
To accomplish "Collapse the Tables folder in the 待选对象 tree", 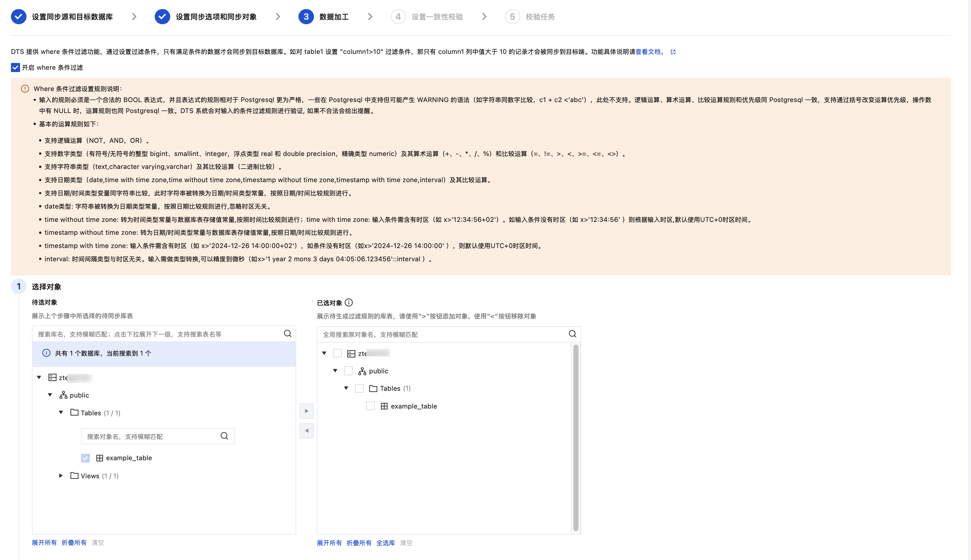I will (61, 412).
